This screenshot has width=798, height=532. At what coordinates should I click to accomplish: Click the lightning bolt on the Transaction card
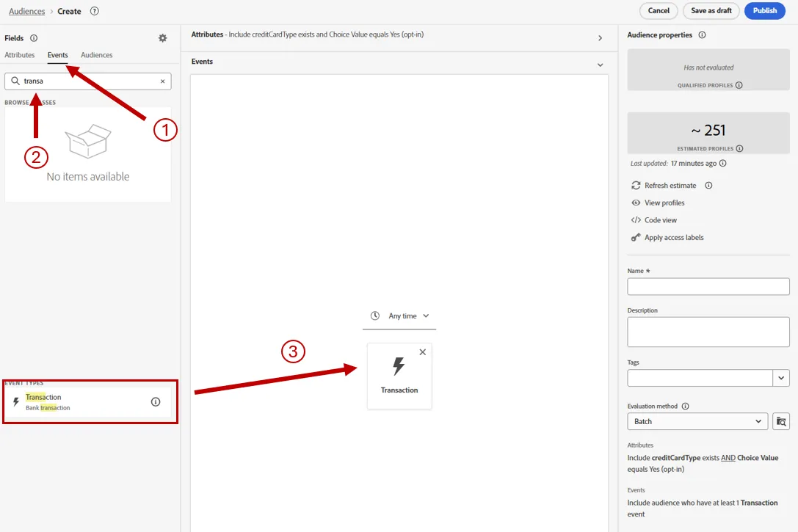coord(399,365)
